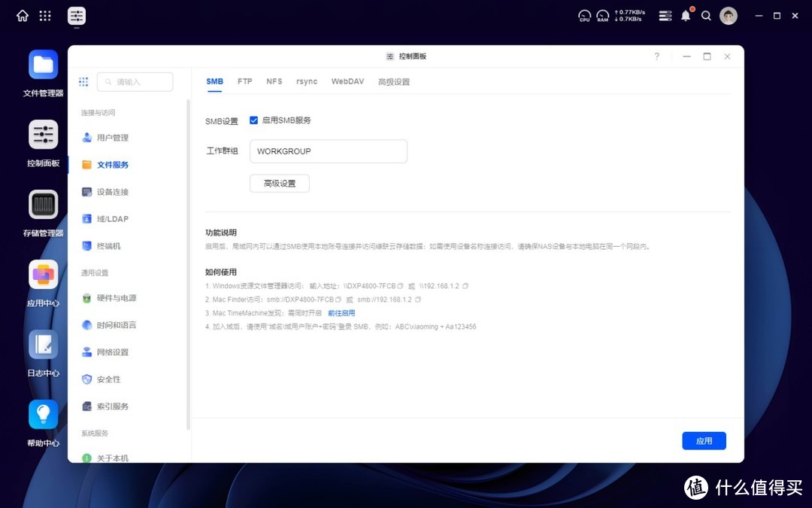Launch App Center from the dock
The image size is (812, 508).
43,275
